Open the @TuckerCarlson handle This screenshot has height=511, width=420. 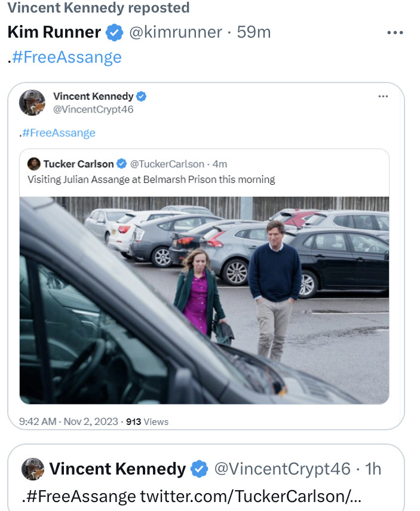click(x=167, y=164)
